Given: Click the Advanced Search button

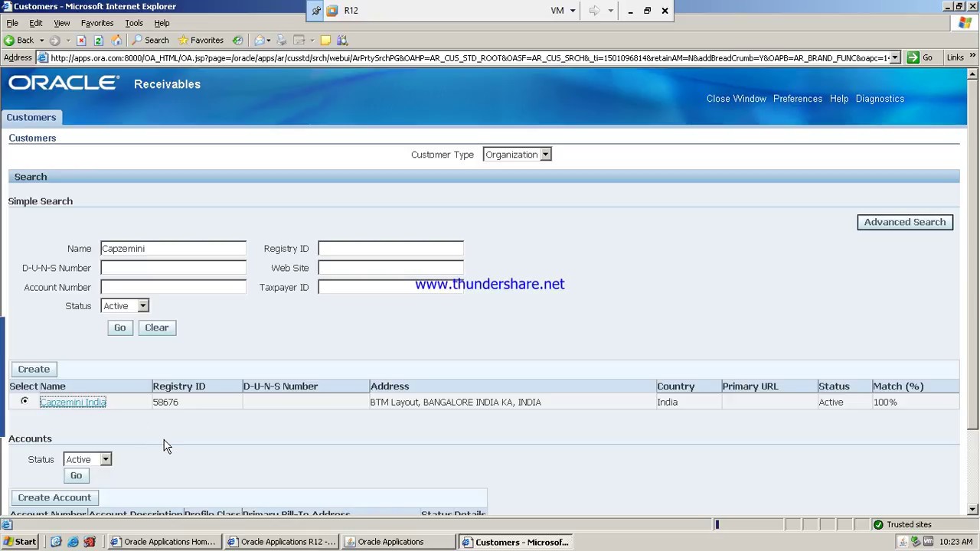Looking at the screenshot, I should tap(905, 222).
